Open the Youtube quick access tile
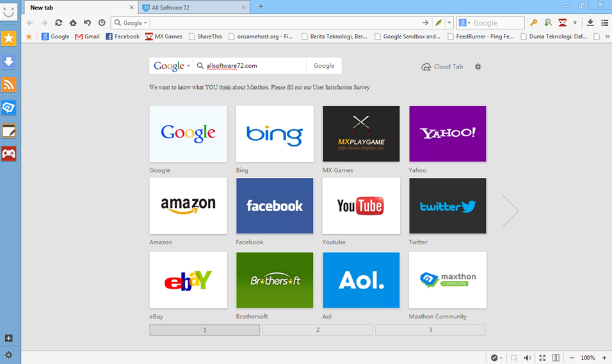Viewport: 612px width, 364px height. point(361,206)
